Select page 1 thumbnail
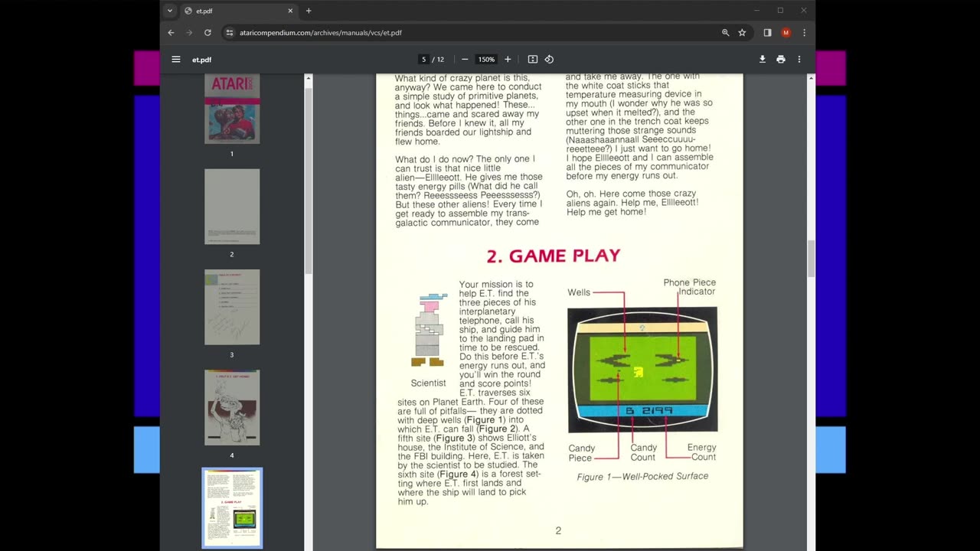Screen dimensions: 980x551 pyautogui.click(x=232, y=109)
